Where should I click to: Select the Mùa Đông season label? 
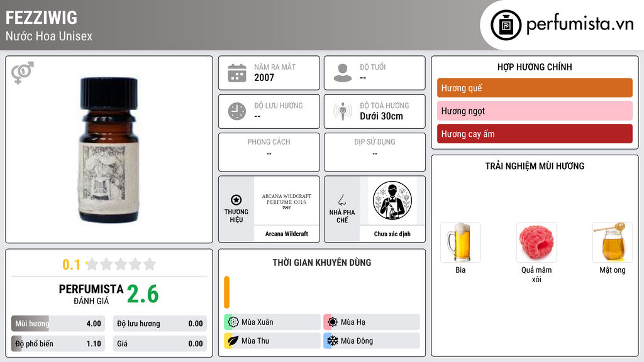tap(357, 341)
